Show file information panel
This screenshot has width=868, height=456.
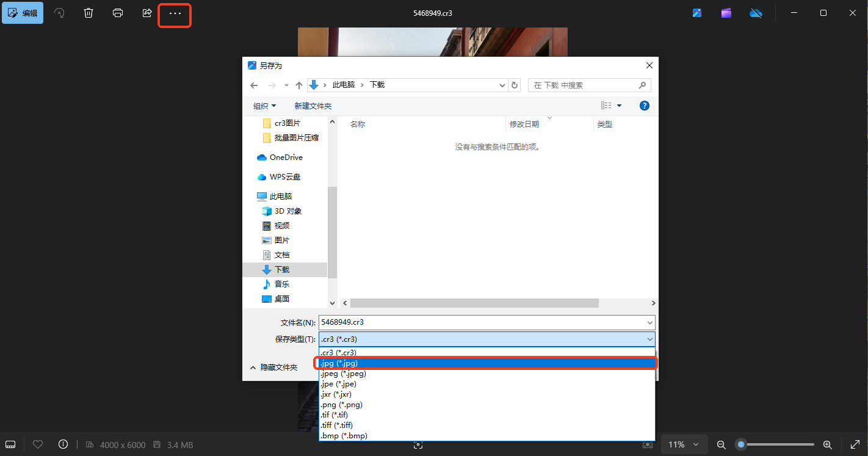[63, 444]
